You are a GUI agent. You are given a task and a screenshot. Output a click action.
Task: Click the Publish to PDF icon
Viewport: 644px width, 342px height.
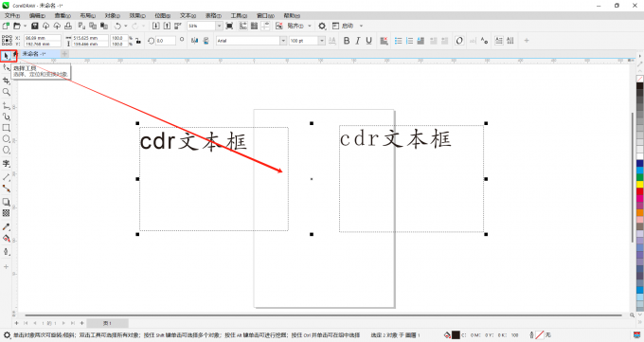coord(178,26)
